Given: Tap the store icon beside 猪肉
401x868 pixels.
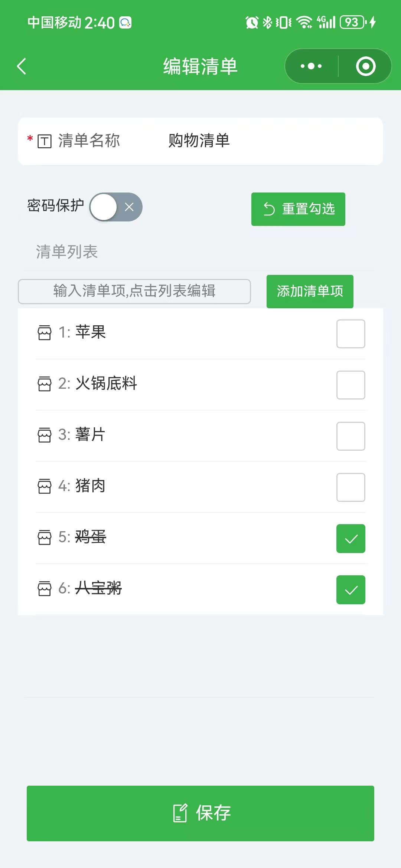Looking at the screenshot, I should coord(45,486).
